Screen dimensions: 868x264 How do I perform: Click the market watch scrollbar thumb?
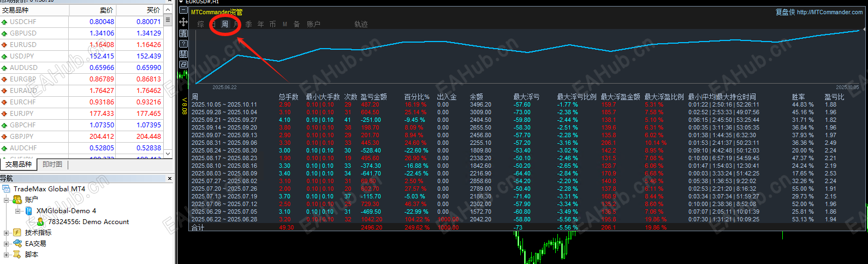(x=168, y=20)
